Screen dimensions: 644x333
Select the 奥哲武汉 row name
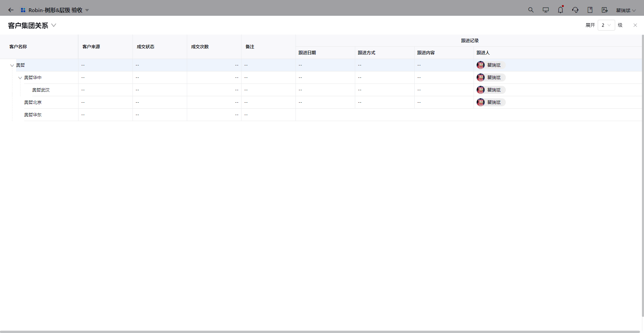pos(41,90)
